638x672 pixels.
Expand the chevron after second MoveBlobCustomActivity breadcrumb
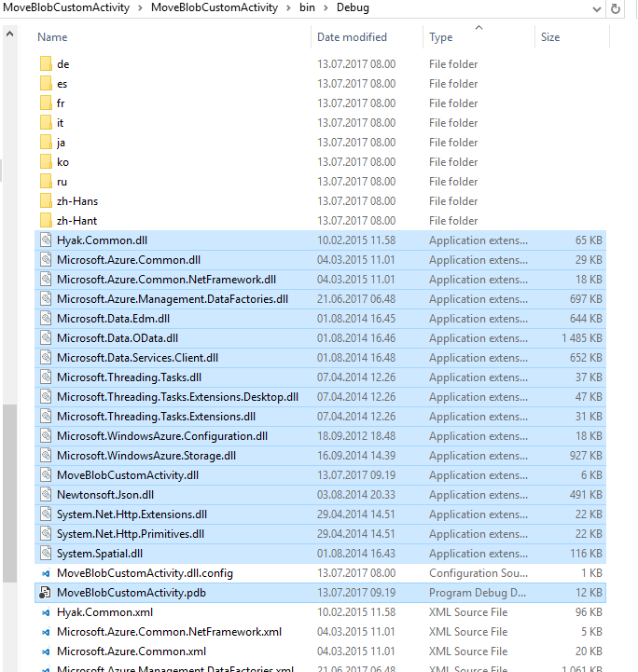pyautogui.click(x=288, y=8)
